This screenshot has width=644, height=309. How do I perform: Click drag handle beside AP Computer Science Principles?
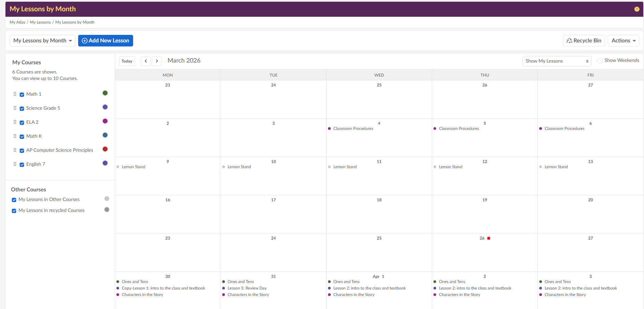tap(15, 150)
